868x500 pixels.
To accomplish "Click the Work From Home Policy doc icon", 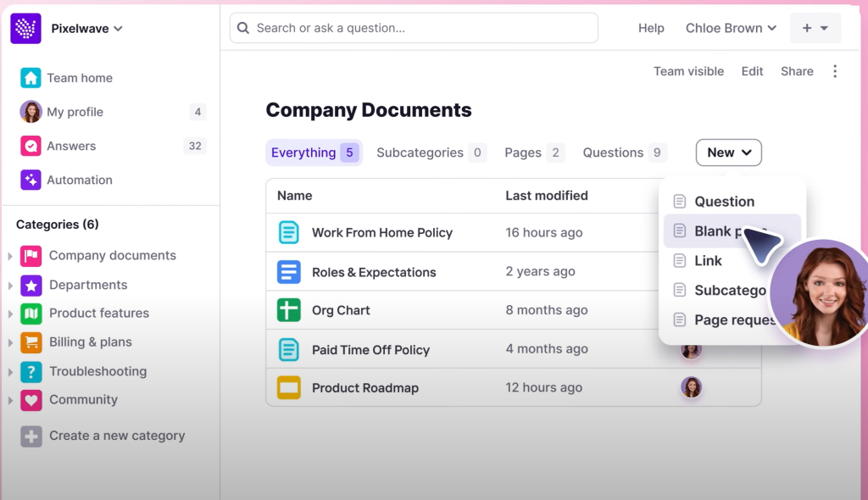I will 288,232.
